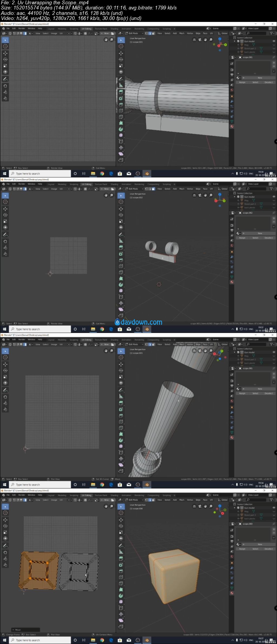277x644 pixels.
Task: Click Windows search box in the second frame
Action: tap(41, 329)
